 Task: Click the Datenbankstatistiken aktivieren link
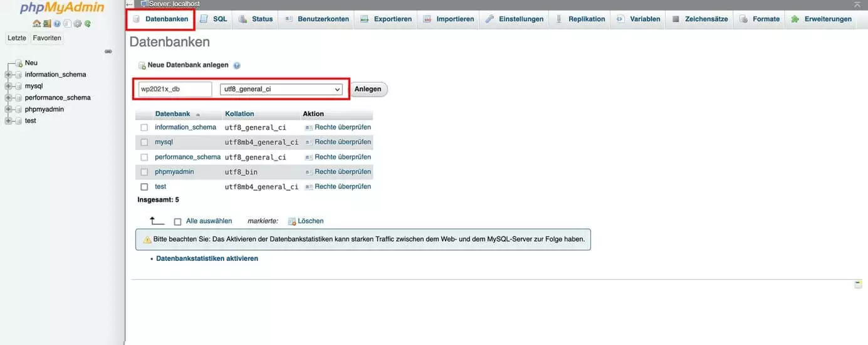207,258
